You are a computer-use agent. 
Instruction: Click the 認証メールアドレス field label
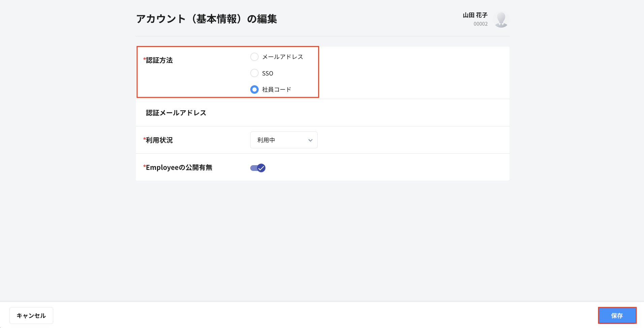coord(176,113)
